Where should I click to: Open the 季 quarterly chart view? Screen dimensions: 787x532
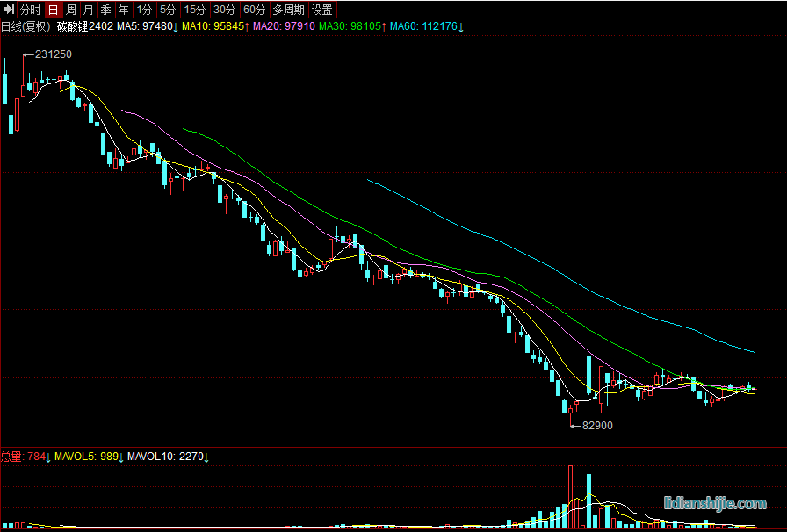tap(105, 10)
